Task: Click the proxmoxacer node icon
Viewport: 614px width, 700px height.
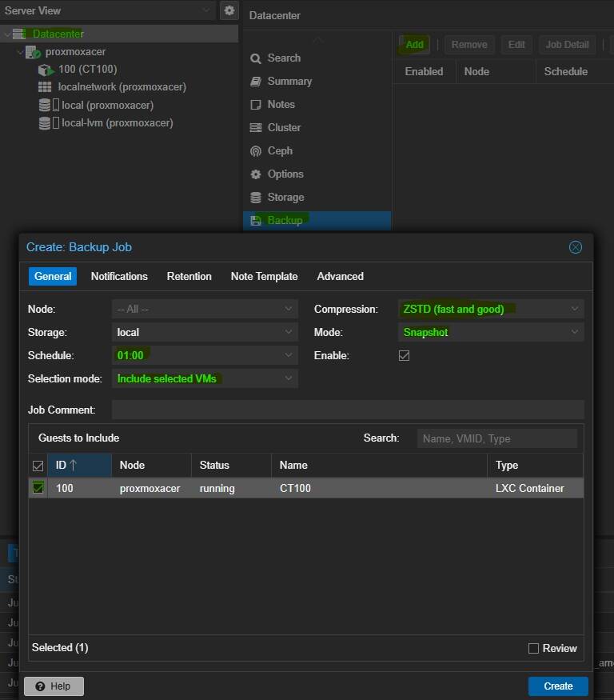Action: (33, 52)
